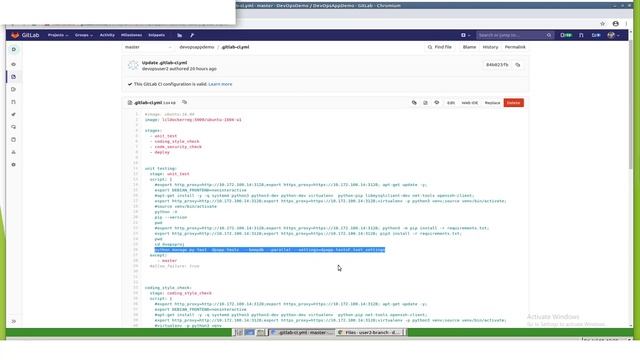The height and width of the screenshot is (360, 640).
Task: Click the highlighted python manage.py test line
Action: click(270, 250)
